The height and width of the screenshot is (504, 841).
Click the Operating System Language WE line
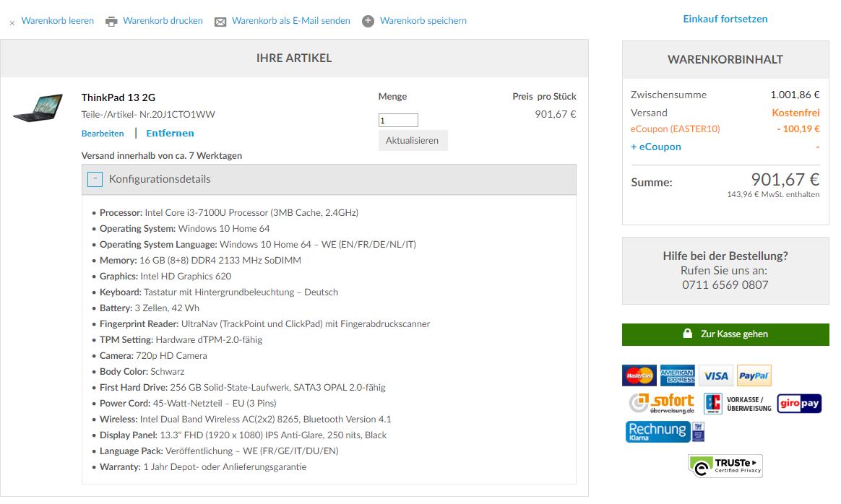(x=257, y=244)
